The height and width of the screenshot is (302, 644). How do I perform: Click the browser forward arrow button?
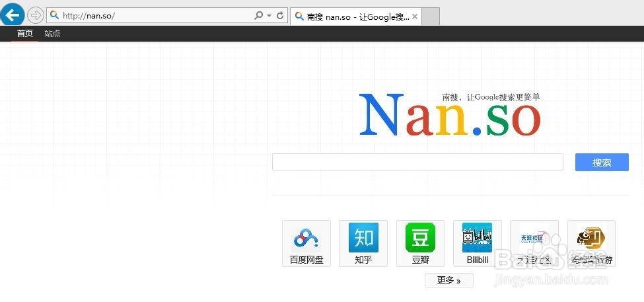pos(36,16)
